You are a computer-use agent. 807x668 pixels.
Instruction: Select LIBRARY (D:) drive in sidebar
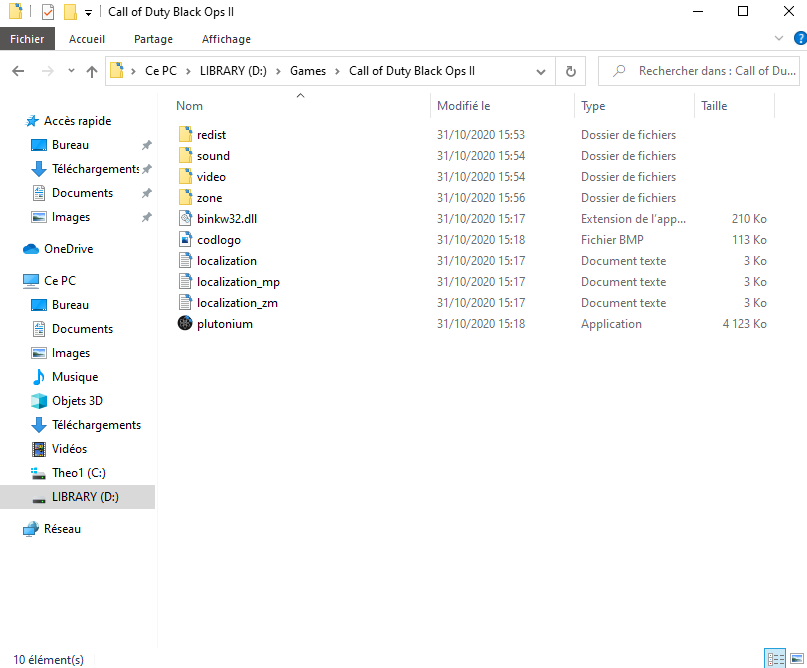77,497
